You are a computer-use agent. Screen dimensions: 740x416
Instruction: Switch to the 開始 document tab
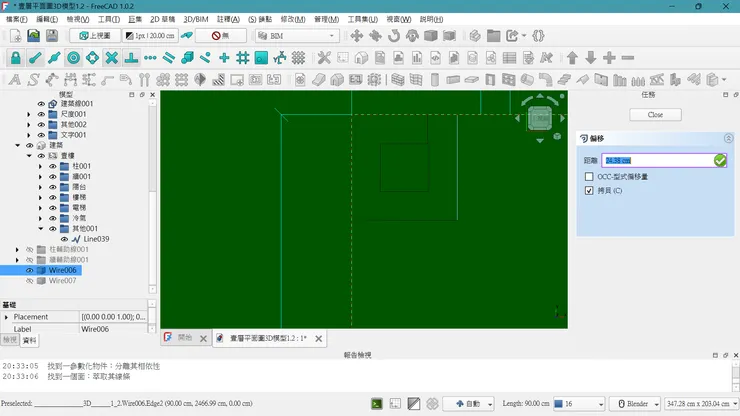pos(185,338)
